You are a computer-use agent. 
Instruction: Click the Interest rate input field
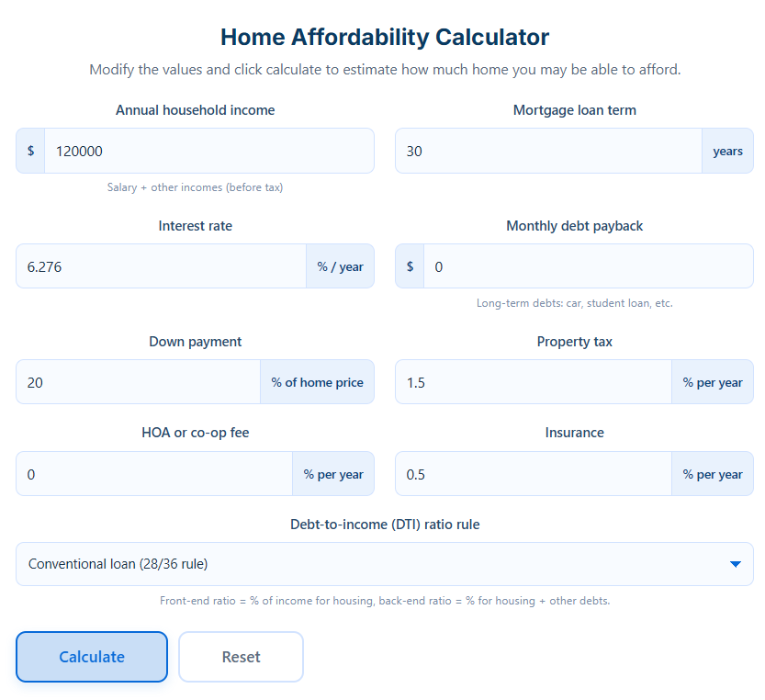point(161,266)
